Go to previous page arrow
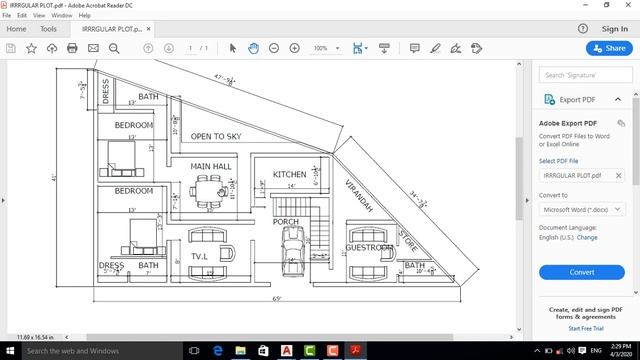The width and height of the screenshot is (640, 360). coord(148,49)
